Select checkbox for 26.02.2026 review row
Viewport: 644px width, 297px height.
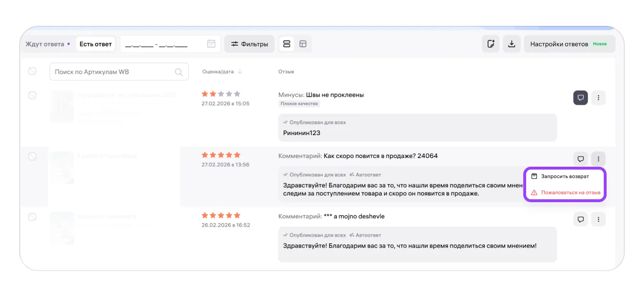click(x=32, y=217)
